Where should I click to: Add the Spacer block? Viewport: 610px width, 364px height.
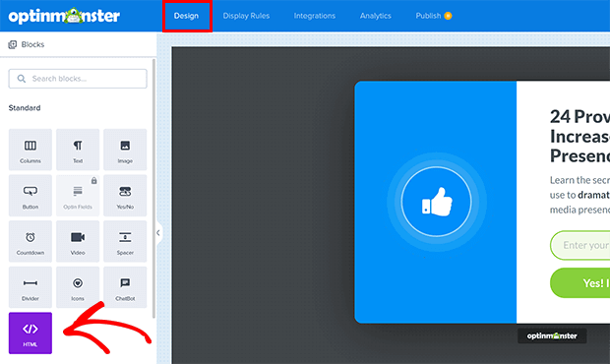pyautogui.click(x=125, y=241)
